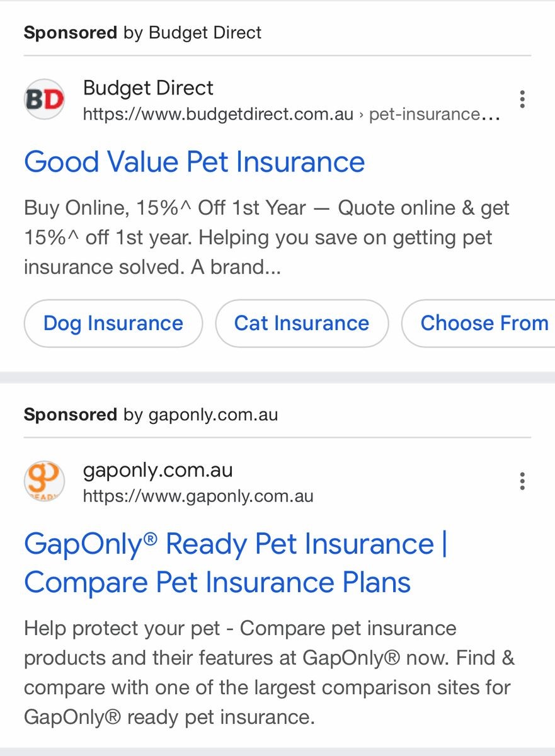
Task: Click the Budget Direct advertiser name
Action: 148,88
